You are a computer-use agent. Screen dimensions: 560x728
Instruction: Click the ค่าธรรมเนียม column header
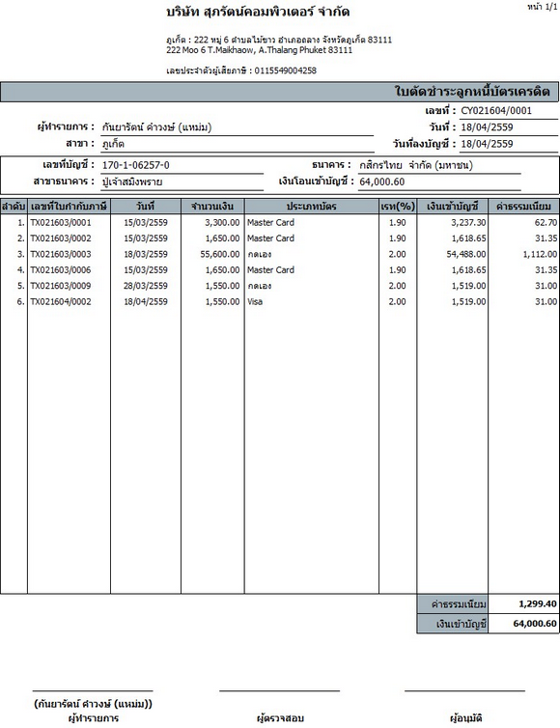coord(523,207)
